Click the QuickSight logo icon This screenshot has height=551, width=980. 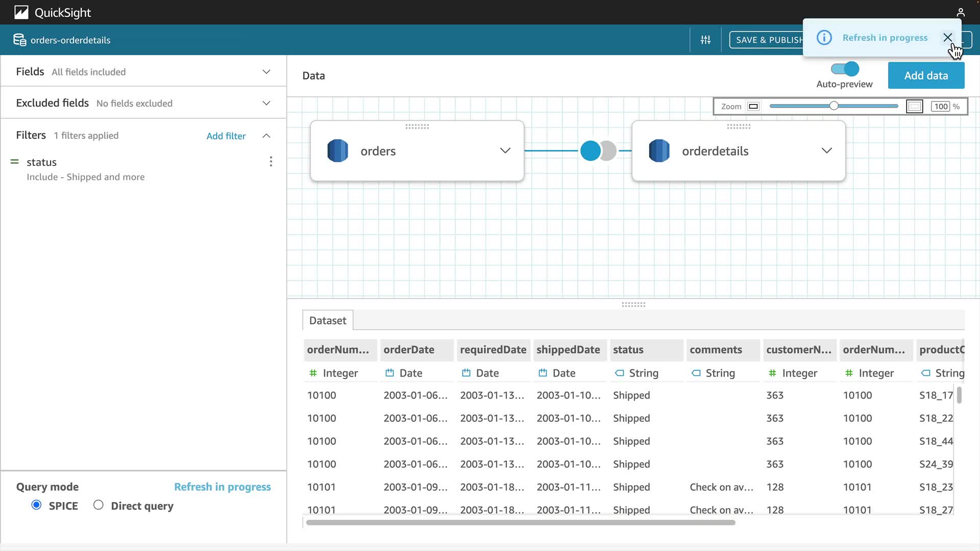(x=21, y=12)
